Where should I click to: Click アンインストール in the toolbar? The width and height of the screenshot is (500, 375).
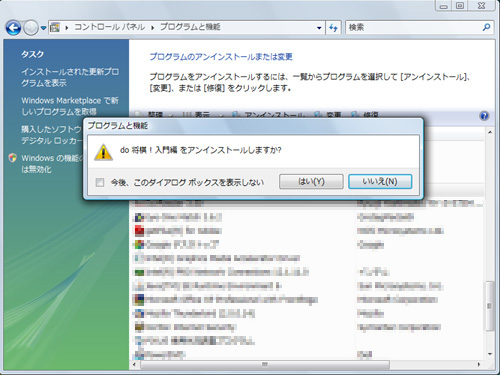pyautogui.click(x=269, y=115)
